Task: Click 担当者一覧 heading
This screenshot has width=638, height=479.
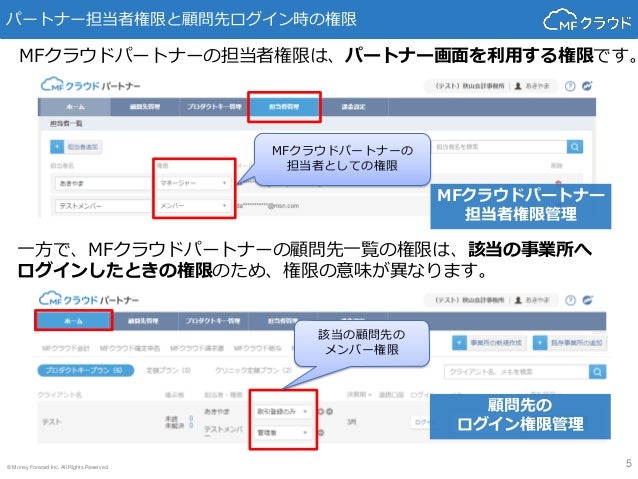Action: tap(66, 123)
